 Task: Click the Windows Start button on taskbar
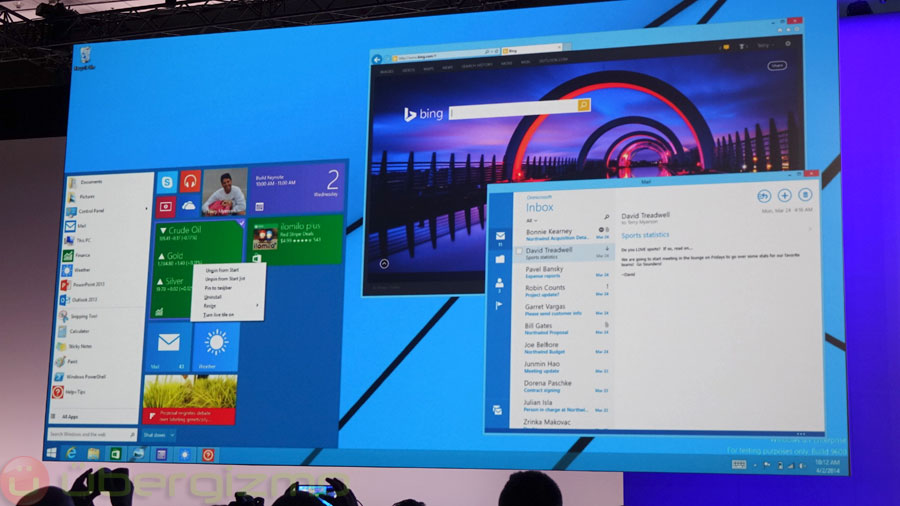tap(51, 453)
